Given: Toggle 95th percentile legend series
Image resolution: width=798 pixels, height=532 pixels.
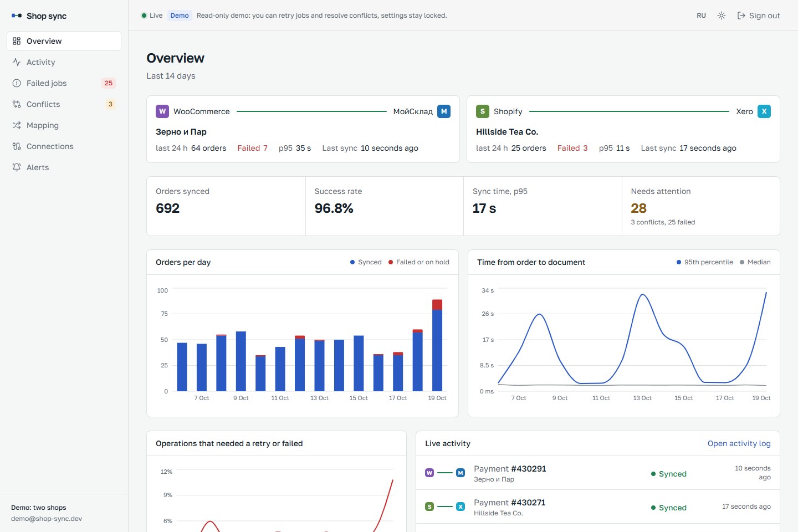Looking at the screenshot, I should pyautogui.click(x=705, y=262).
